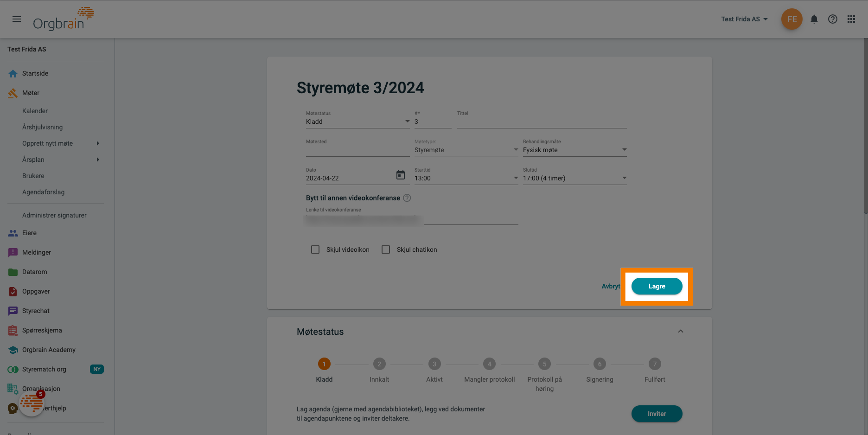Open the Sluttid 17:00 dropdown
868x435 pixels.
click(x=574, y=178)
